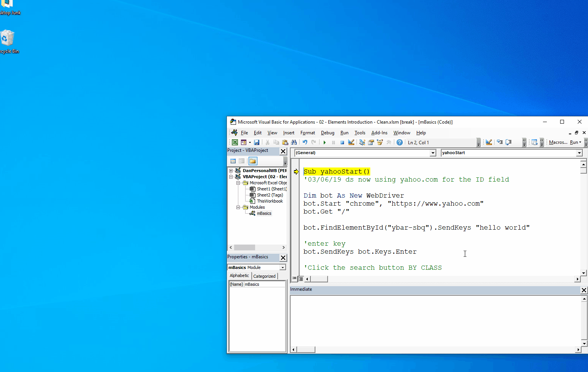Open the yahooStart procedure dropdown
588x372 pixels.
tap(579, 153)
